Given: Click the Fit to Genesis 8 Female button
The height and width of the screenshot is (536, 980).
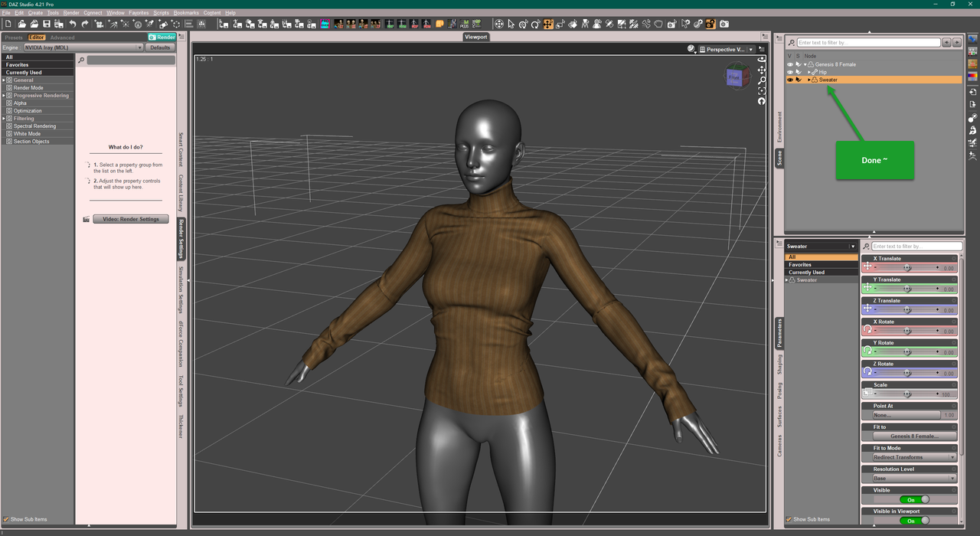Looking at the screenshot, I should click(x=914, y=436).
